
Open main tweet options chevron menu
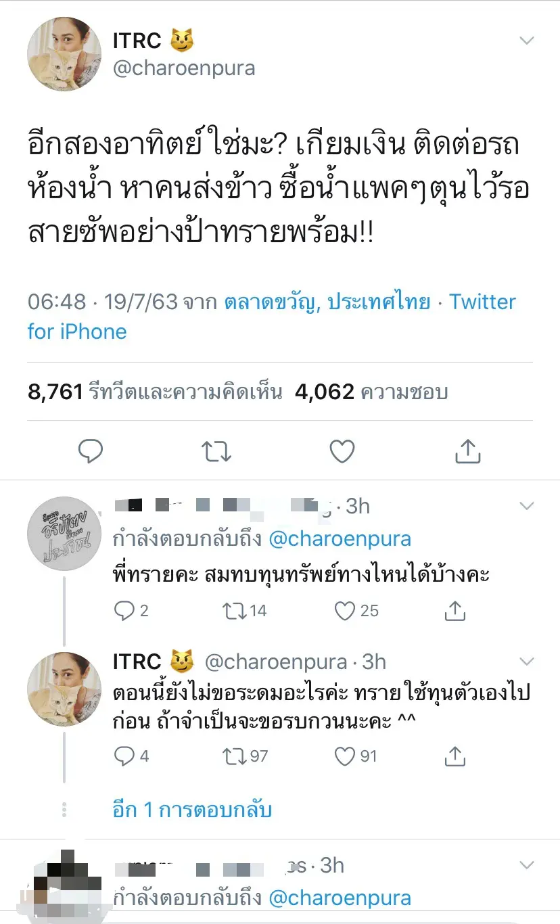click(526, 41)
